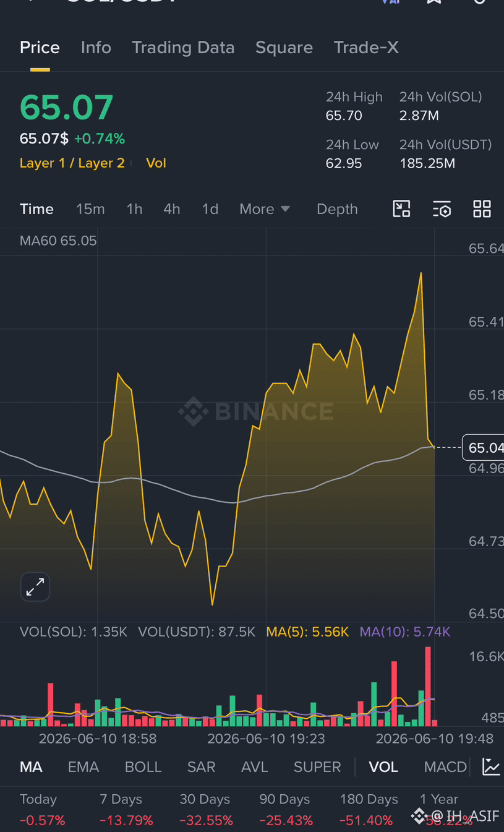Expand chart to fullscreen
This screenshot has width=504, height=832.
click(35, 586)
